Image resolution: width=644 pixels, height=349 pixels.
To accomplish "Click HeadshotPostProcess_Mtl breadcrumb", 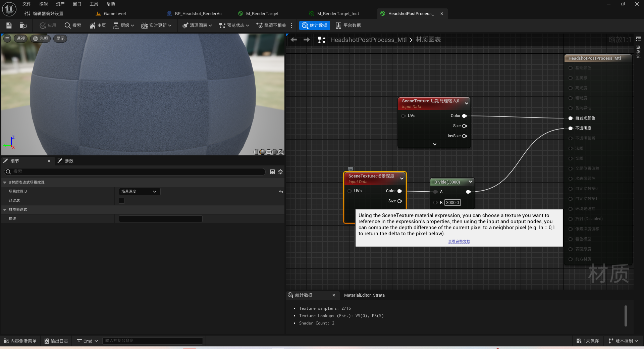I will coord(368,40).
